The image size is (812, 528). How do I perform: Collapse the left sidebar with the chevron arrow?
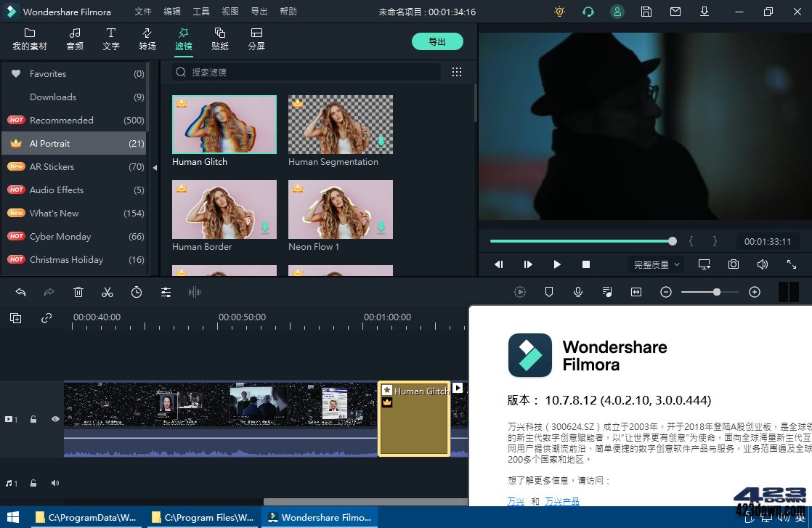[155, 166]
